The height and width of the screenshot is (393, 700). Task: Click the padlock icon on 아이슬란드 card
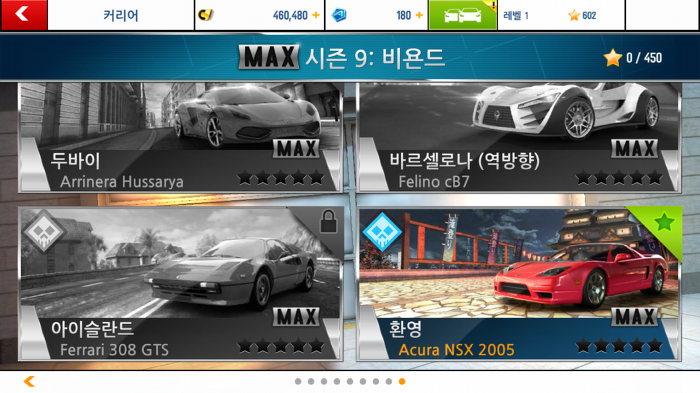click(x=329, y=221)
